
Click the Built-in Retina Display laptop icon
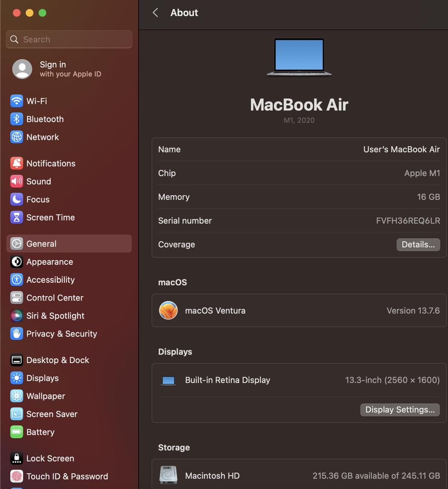(x=169, y=380)
